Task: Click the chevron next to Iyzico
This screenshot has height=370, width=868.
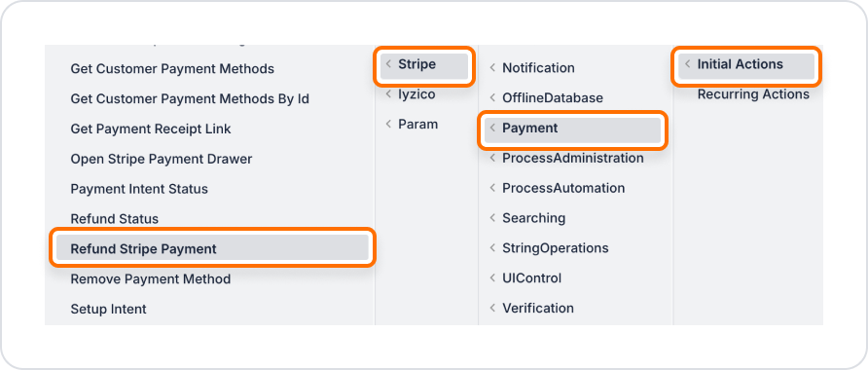Action: point(388,94)
